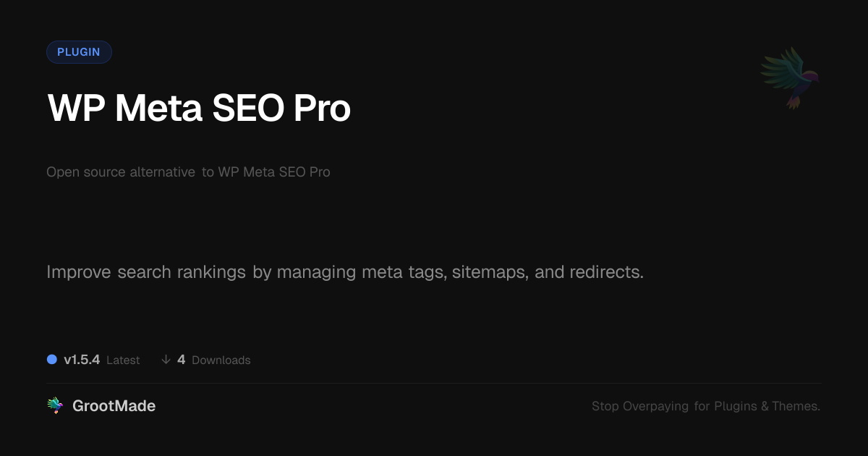Click the Downloads label
The image size is (868, 456).
point(221,360)
